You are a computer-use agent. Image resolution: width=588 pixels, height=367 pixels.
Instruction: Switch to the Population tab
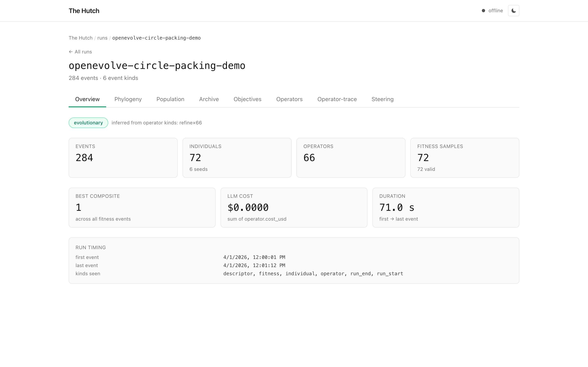pyautogui.click(x=170, y=99)
